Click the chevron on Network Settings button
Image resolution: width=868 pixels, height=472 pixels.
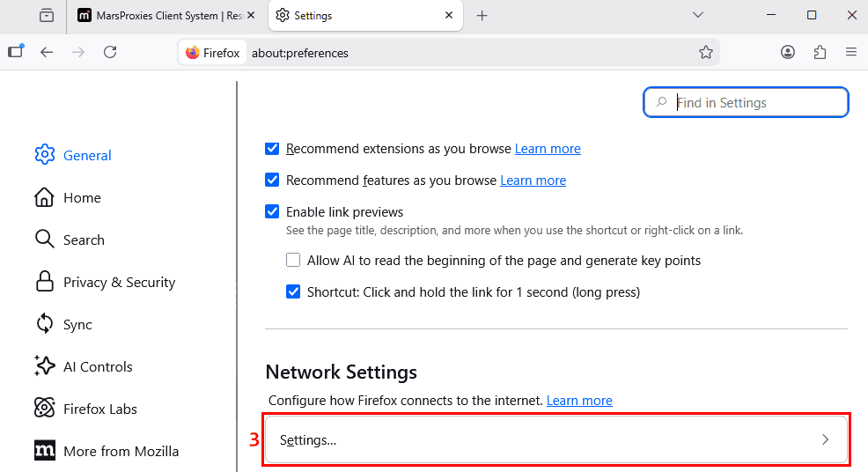(826, 440)
